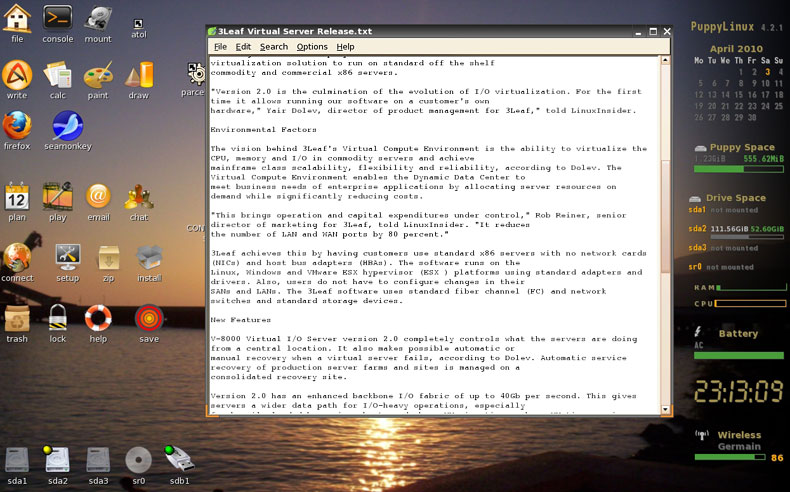790x492 pixels.
Task: Click the Puppy Space usage bar
Action: coord(739,169)
